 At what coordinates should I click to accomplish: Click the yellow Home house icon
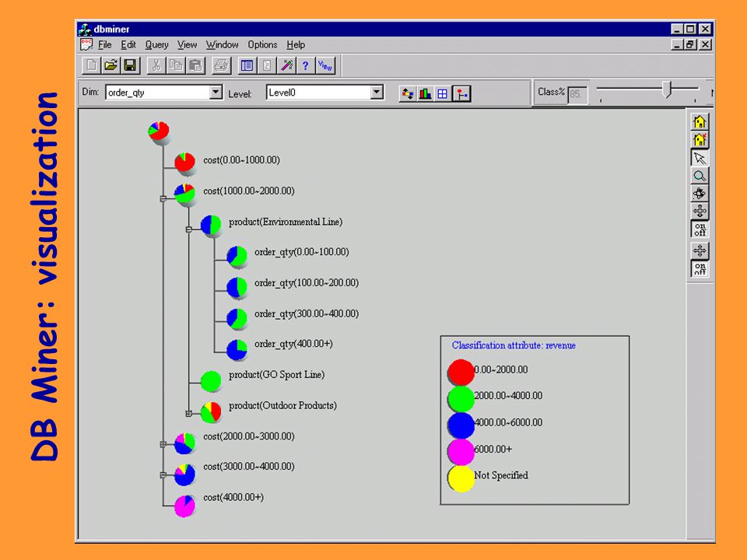700,122
